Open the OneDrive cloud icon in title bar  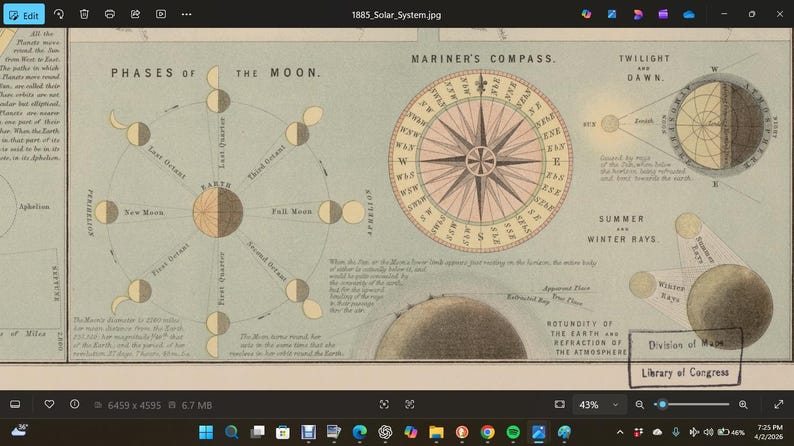pyautogui.click(x=689, y=15)
